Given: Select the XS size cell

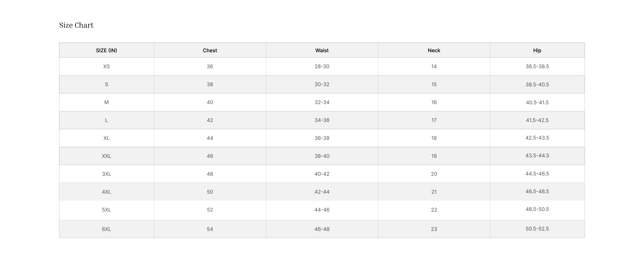Looking at the screenshot, I should coord(106,66).
